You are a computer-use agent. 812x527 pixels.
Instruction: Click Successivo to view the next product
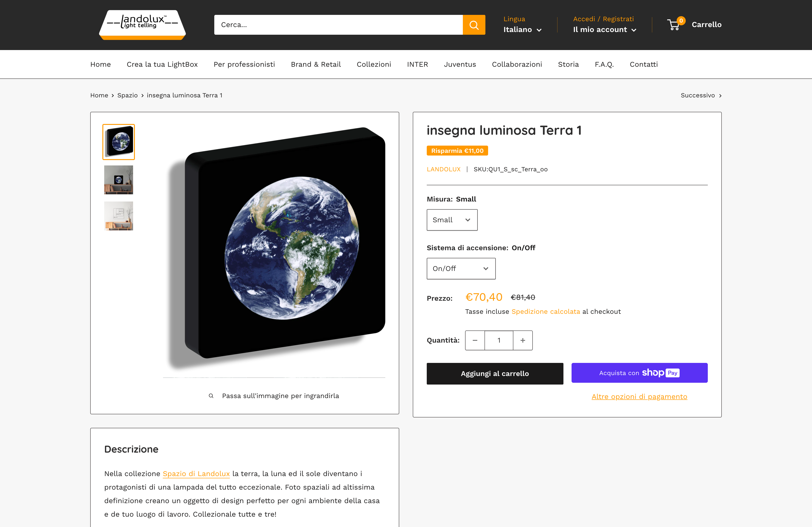coord(698,95)
